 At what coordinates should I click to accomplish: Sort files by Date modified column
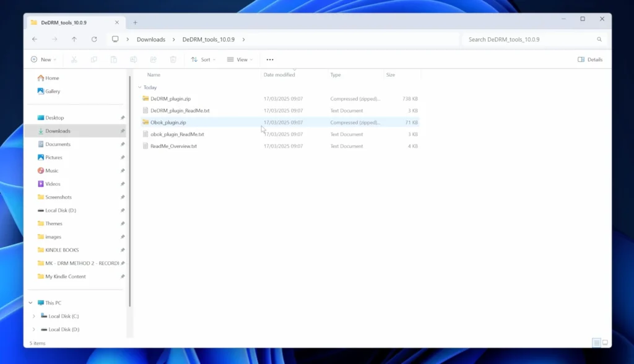279,75
